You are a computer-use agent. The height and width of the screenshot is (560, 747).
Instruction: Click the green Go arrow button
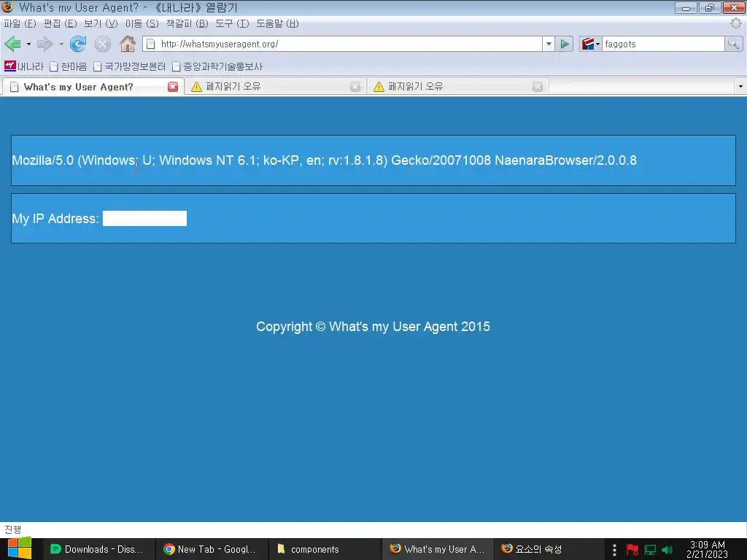pyautogui.click(x=565, y=44)
